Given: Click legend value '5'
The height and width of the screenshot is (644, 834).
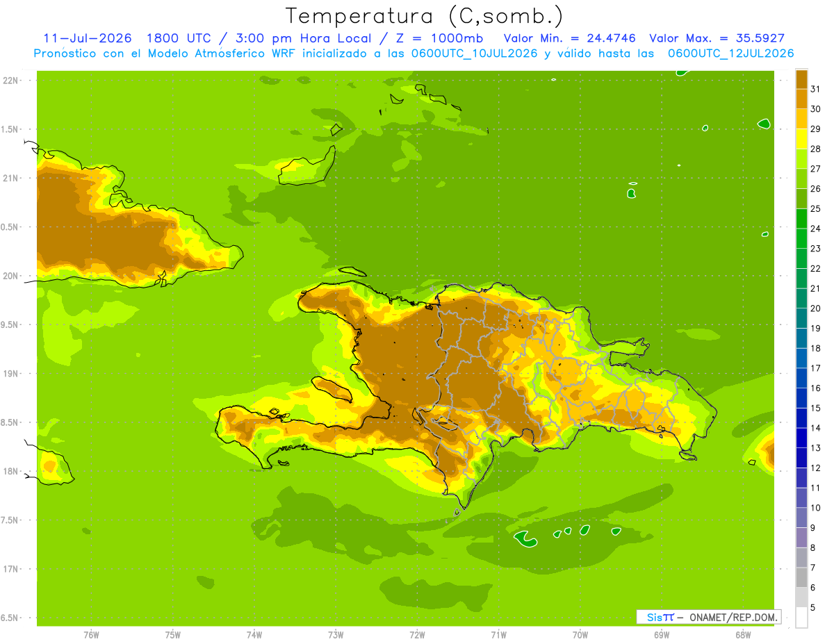Looking at the screenshot, I should tap(813, 607).
